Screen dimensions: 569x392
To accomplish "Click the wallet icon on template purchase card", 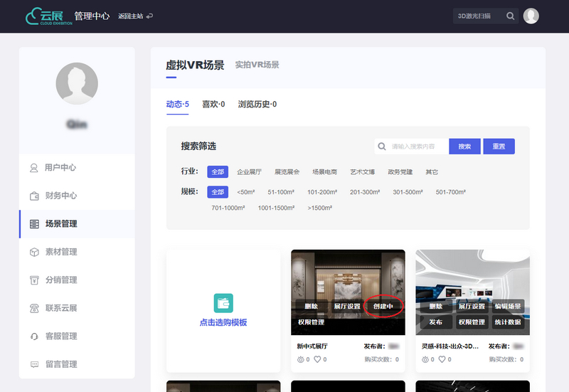I will pyautogui.click(x=223, y=303).
